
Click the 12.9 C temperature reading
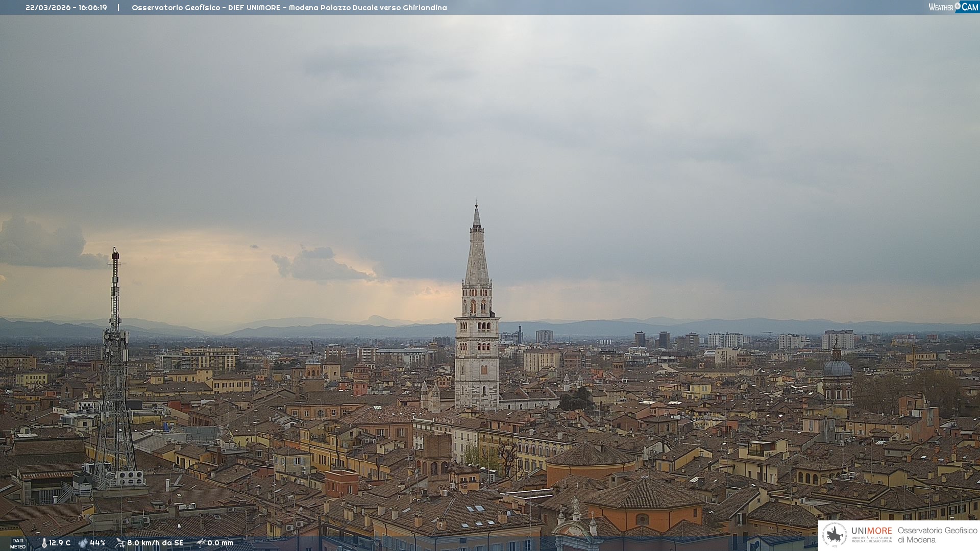60,543
